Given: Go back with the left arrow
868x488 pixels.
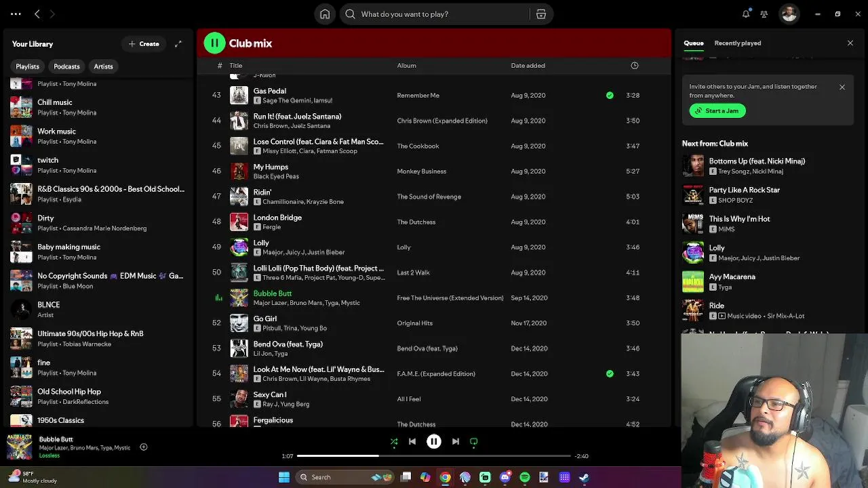Looking at the screenshot, I should tap(37, 14).
